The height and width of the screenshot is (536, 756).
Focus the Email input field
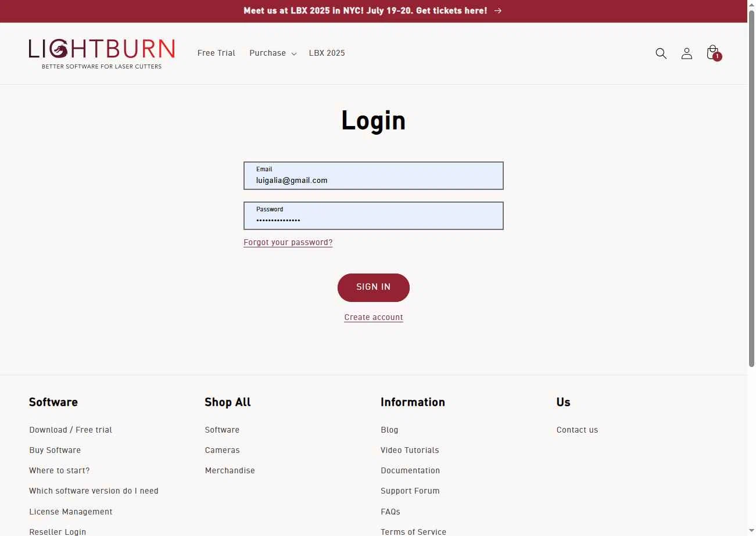tap(374, 175)
